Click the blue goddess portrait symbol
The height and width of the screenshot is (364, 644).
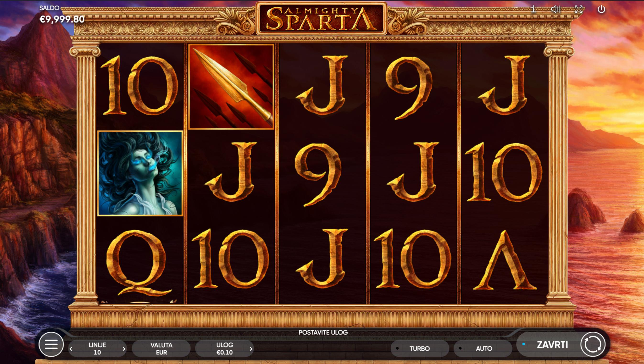point(140,173)
